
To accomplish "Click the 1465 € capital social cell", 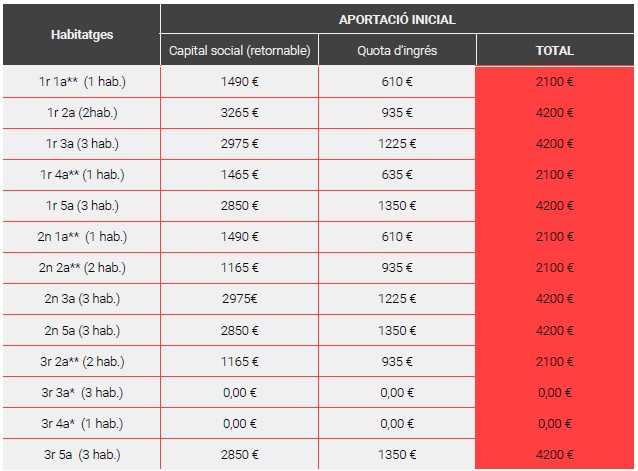I will pyautogui.click(x=240, y=175).
